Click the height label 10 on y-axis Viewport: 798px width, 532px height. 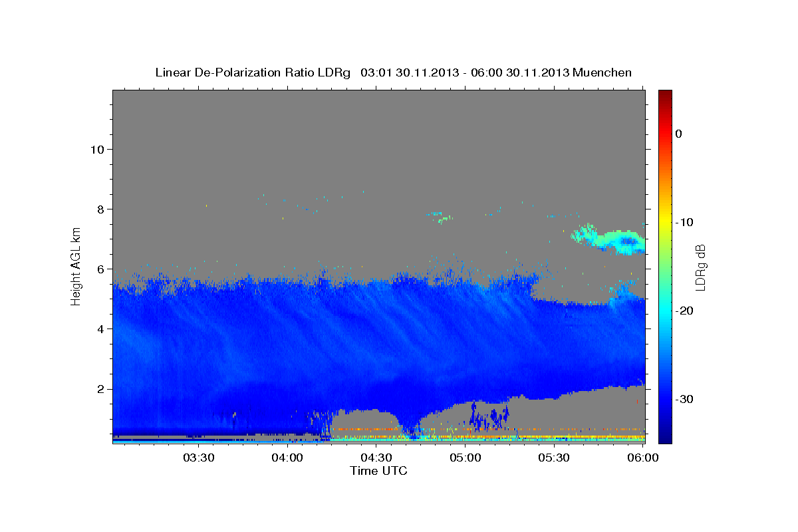tap(96, 149)
